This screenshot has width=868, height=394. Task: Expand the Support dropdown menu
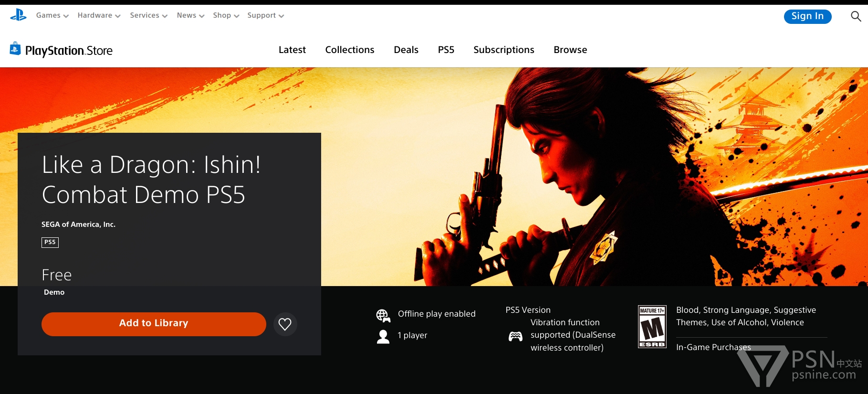pyautogui.click(x=266, y=15)
